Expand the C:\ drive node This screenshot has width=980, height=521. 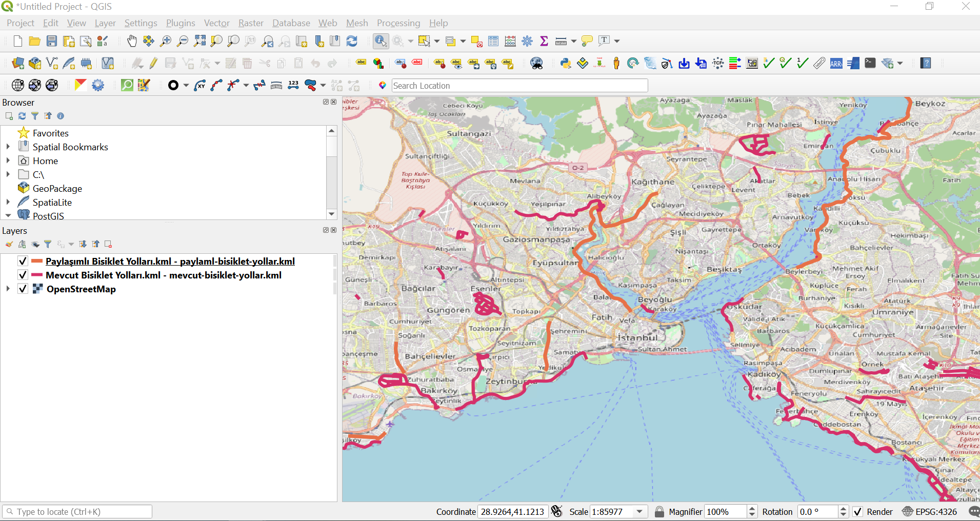pyautogui.click(x=8, y=174)
